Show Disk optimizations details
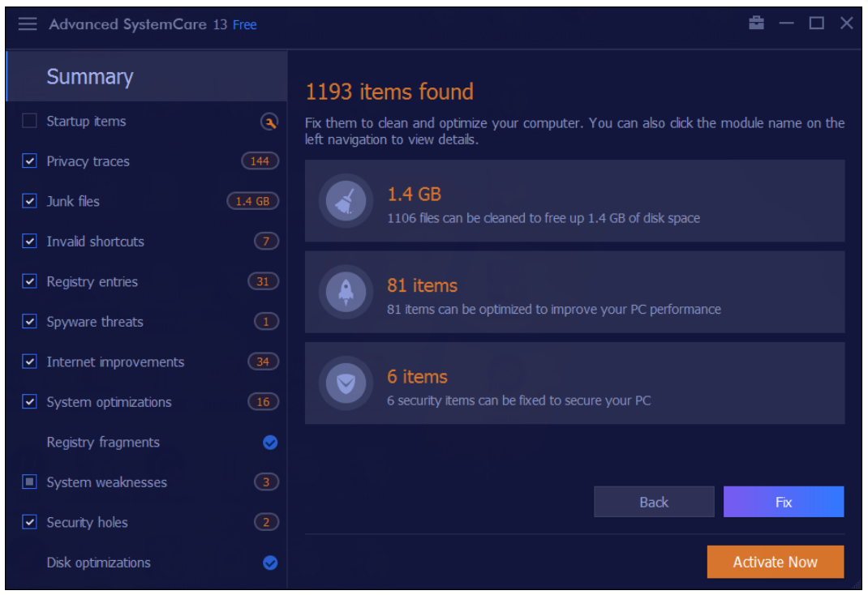The height and width of the screenshot is (595, 868). pyautogui.click(x=98, y=563)
